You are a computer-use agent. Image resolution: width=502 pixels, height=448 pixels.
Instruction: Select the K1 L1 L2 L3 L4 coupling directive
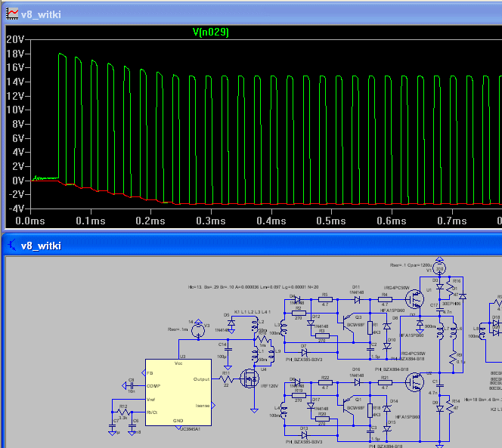253,311
